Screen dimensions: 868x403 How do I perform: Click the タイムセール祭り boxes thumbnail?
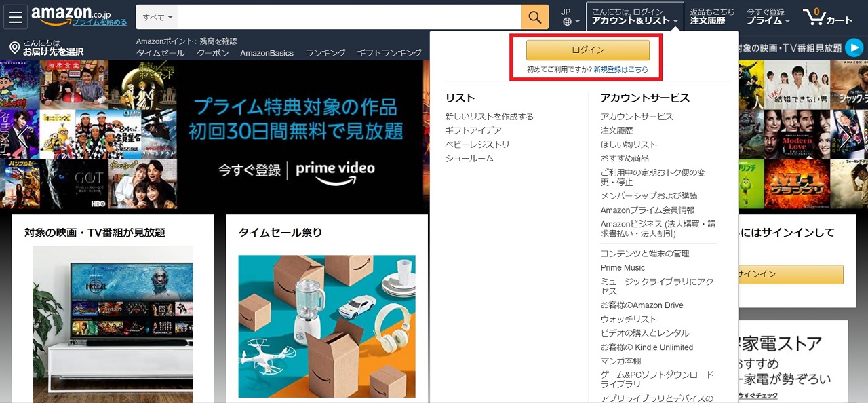click(327, 326)
